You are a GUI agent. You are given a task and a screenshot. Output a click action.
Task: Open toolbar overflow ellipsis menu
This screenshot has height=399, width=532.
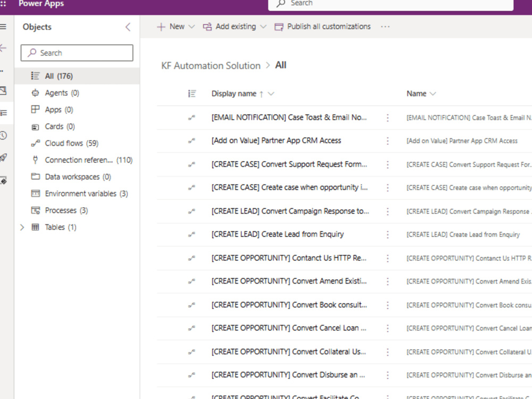385,27
